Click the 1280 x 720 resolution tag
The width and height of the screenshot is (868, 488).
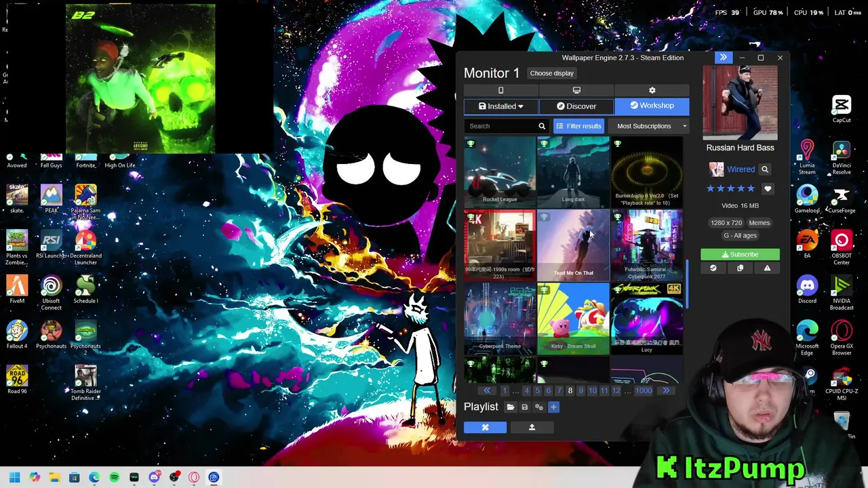(726, 223)
